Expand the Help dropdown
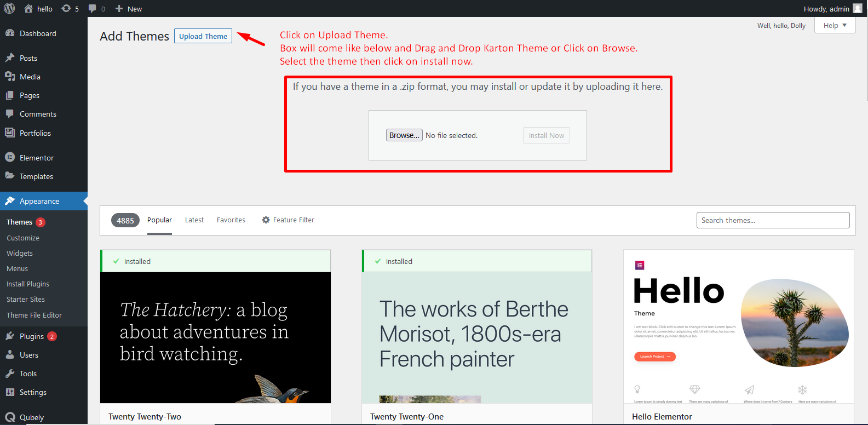Viewport: 868px width, 425px height. 835,25
